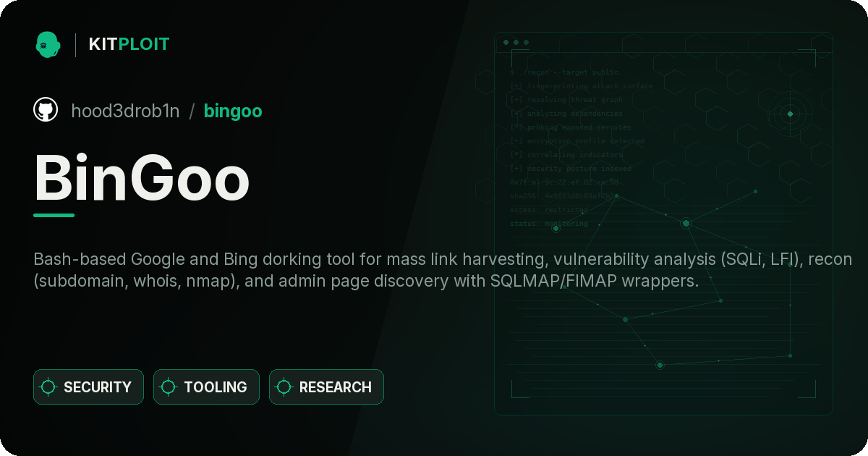The width and height of the screenshot is (868, 456).
Task: Click the radar target icon in terminal panel
Action: click(790, 114)
